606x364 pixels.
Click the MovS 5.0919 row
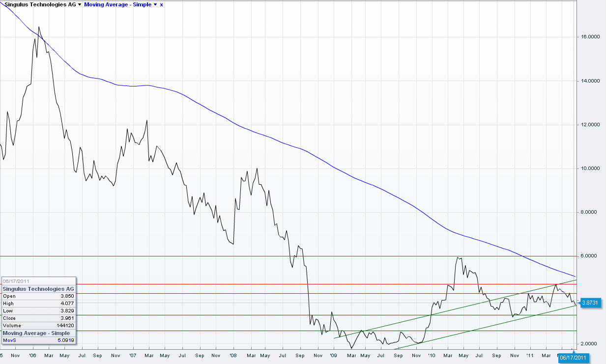[x=38, y=340]
